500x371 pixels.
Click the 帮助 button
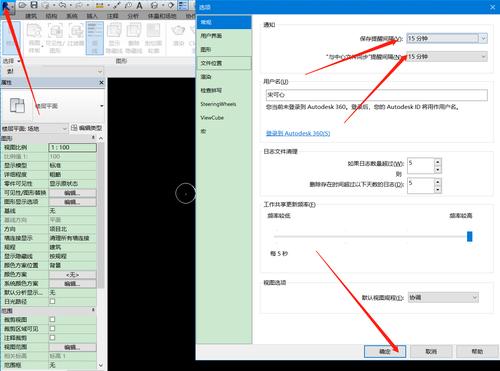click(477, 351)
